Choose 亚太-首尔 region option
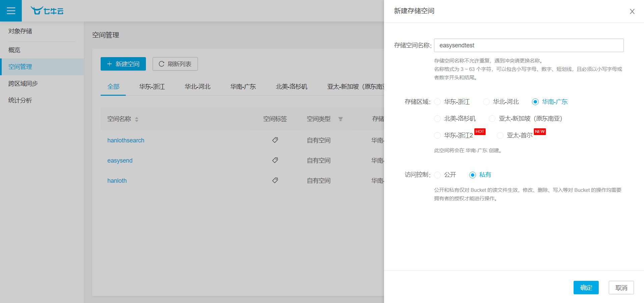 coord(500,135)
